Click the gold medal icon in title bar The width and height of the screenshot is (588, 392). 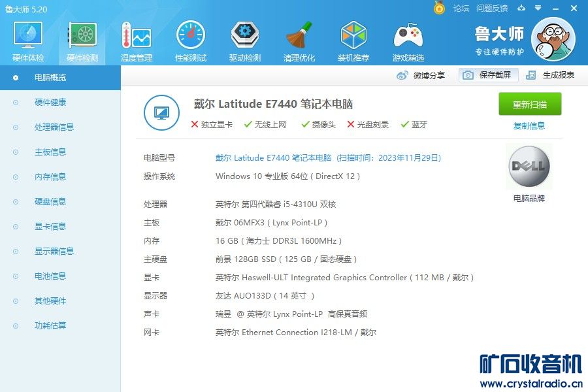point(439,8)
